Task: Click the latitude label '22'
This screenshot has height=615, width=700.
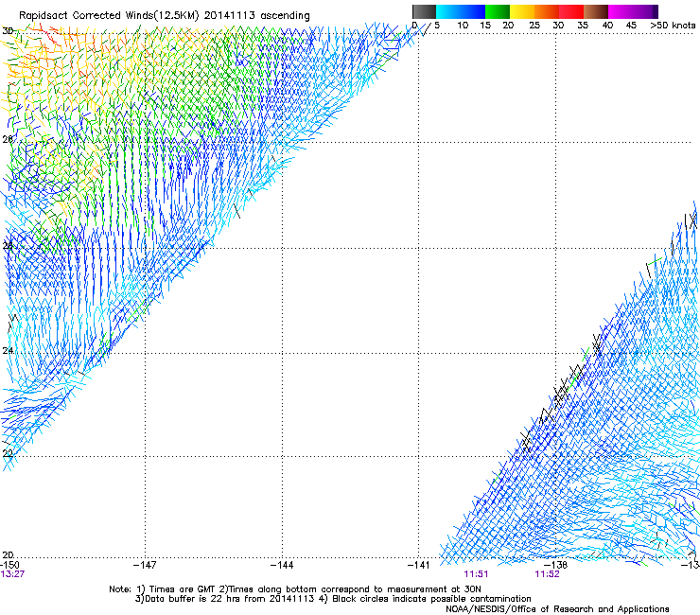Action: coord(8,453)
